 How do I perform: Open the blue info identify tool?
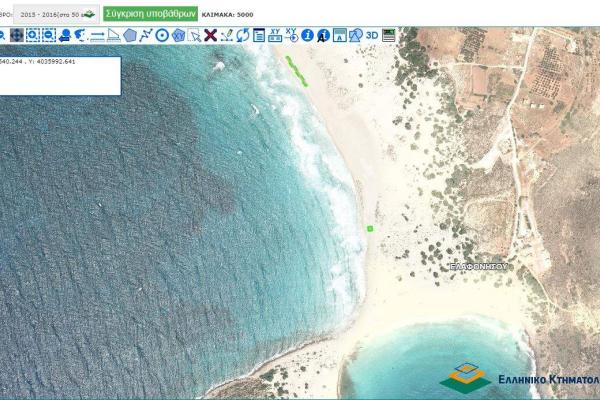pyautogui.click(x=307, y=35)
